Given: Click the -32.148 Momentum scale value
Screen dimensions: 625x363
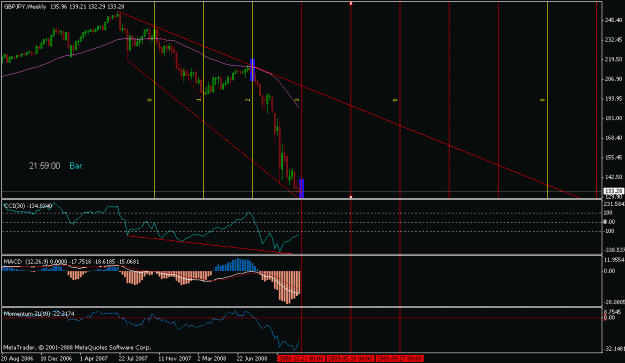Looking at the screenshot, I should coord(614,349).
